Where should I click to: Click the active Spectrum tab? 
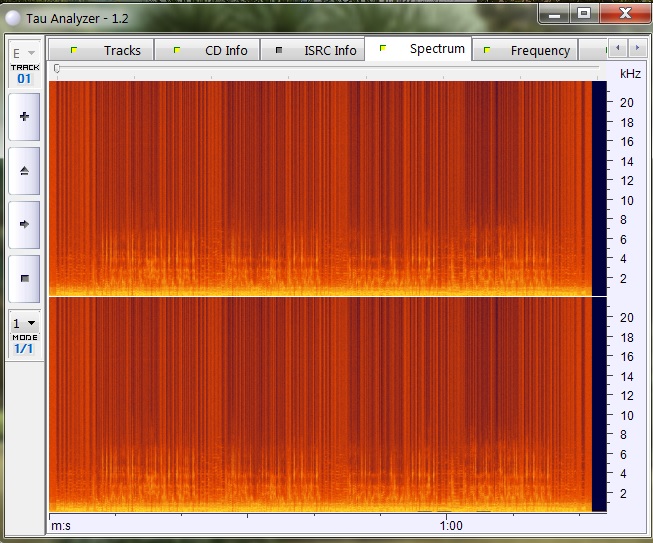pos(424,49)
